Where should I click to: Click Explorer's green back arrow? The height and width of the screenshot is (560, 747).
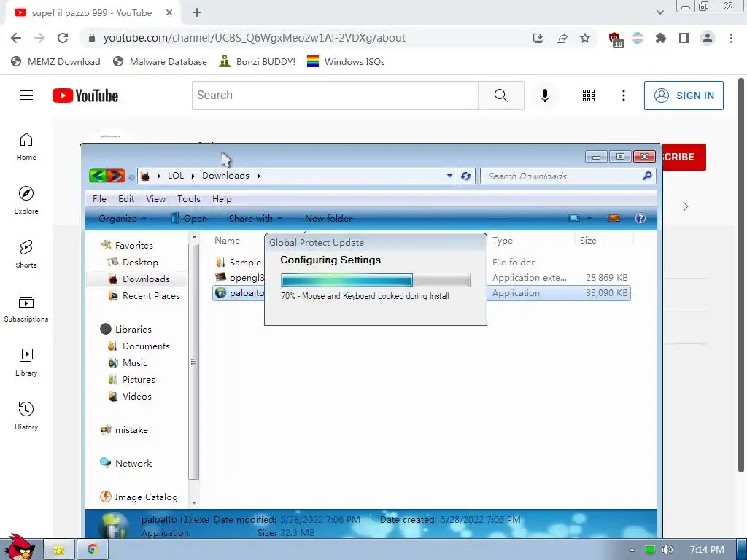[x=98, y=176]
